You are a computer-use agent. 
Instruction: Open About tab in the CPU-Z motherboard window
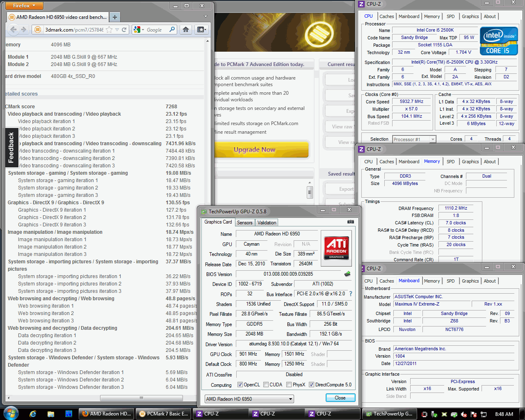pyautogui.click(x=490, y=281)
